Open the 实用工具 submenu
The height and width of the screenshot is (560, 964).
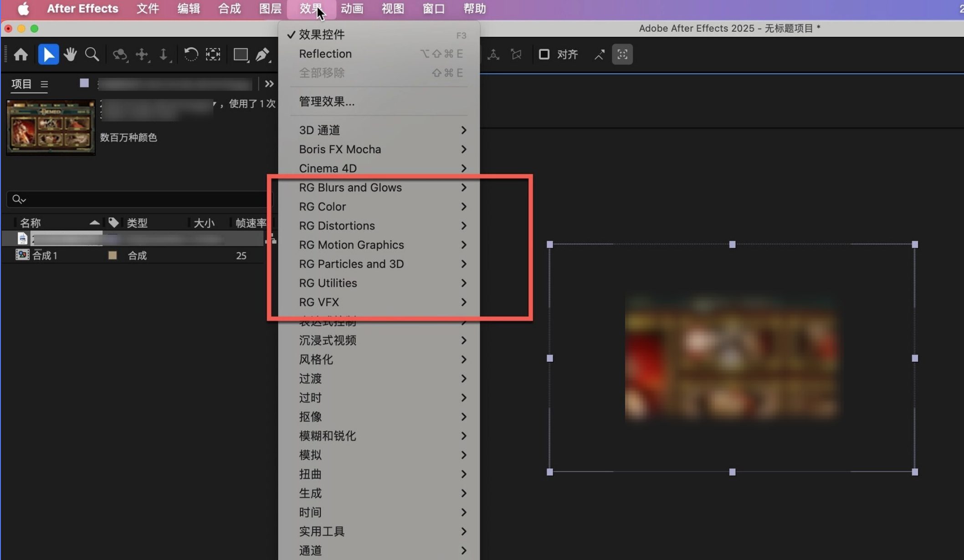[x=379, y=532]
